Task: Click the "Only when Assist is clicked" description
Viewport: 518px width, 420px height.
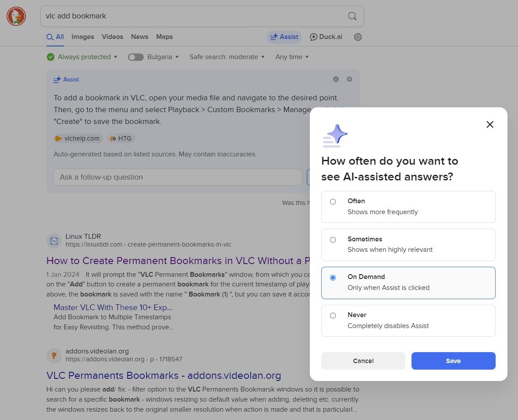Action: pos(388,288)
